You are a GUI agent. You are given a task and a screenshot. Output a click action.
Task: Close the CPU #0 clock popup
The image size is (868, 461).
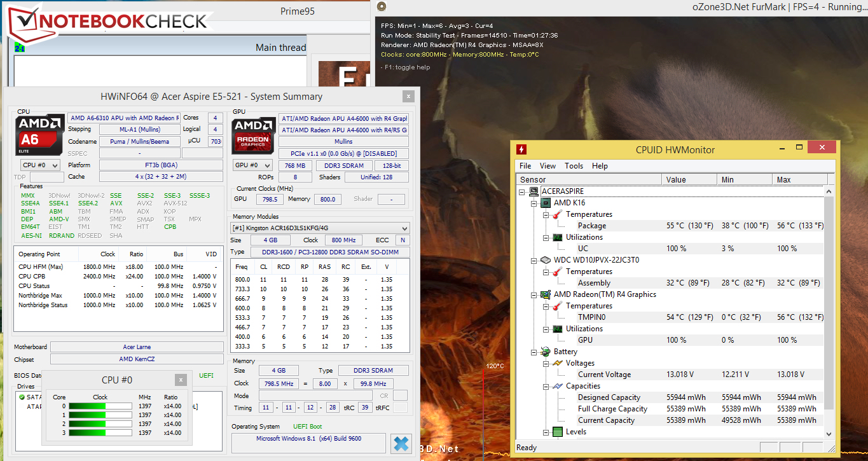181,380
